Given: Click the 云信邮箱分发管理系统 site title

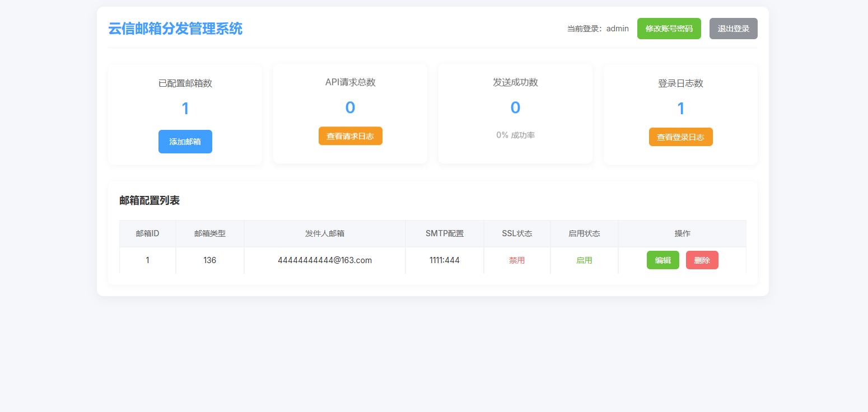Looking at the screenshot, I should tap(175, 29).
